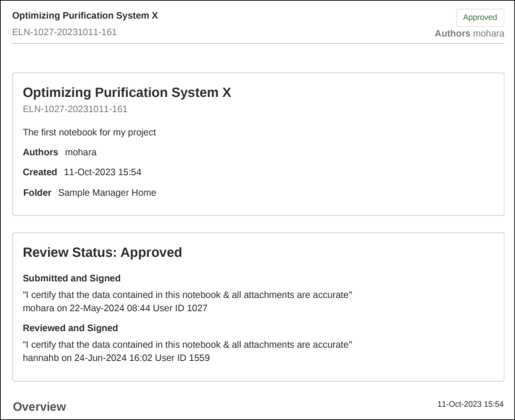Click the certification statement under Reviewed and Signed
The height and width of the screenshot is (420, 515).
(x=187, y=344)
